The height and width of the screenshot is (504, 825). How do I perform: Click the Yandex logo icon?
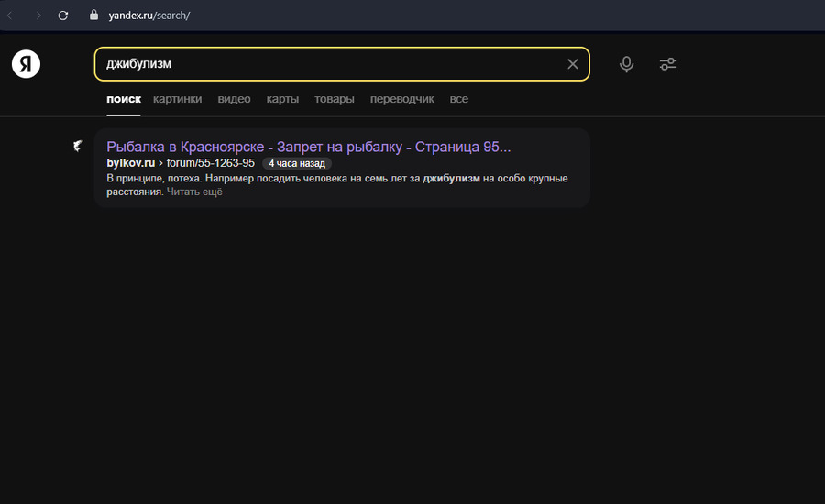point(26,64)
